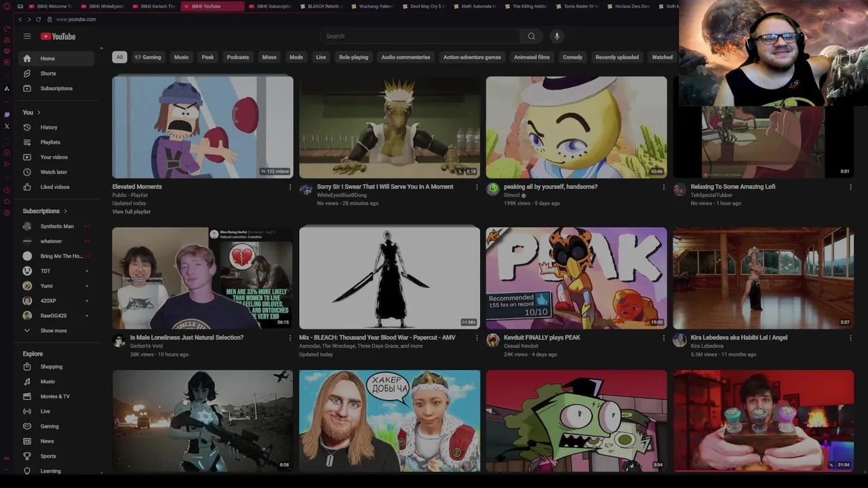Open options for BLEACH Thousand Year mix
Image resolution: width=868 pixels, height=488 pixels.
point(477,338)
